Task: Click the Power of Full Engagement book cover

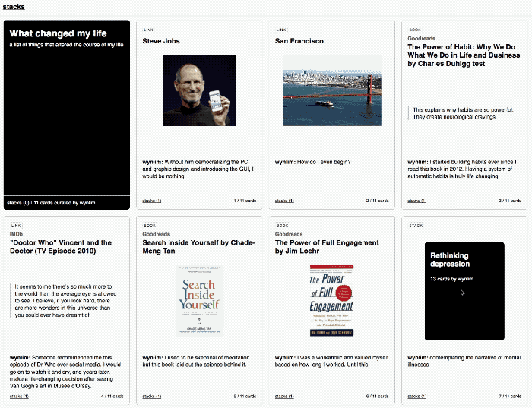Action: pyautogui.click(x=331, y=301)
